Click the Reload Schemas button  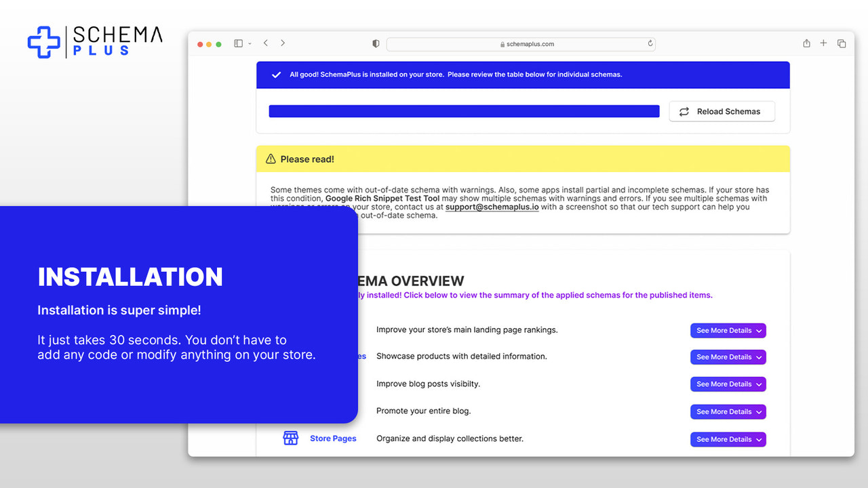(722, 112)
